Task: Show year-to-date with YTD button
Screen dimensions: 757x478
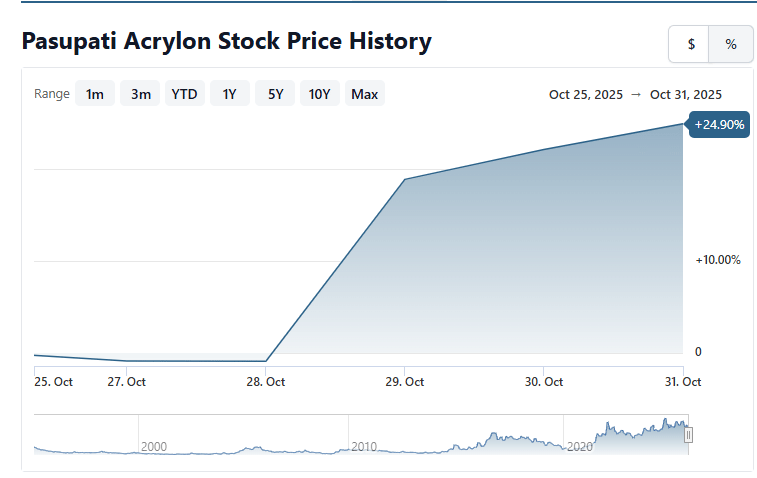Action: pyautogui.click(x=184, y=94)
